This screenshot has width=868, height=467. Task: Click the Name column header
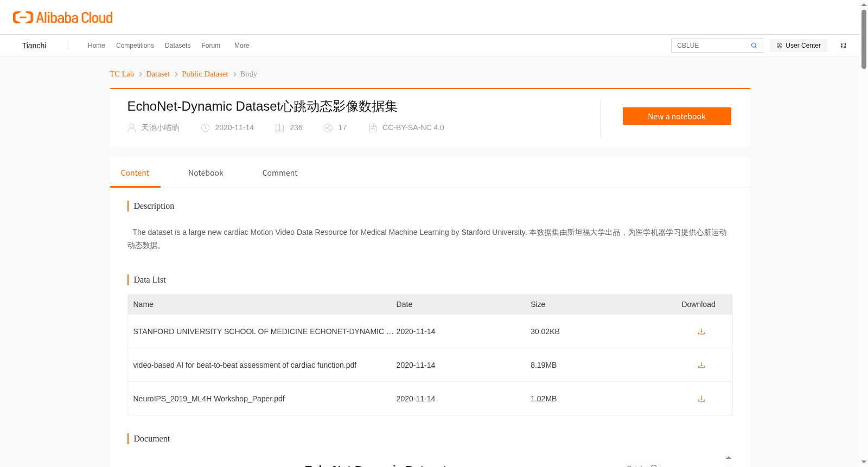point(143,304)
